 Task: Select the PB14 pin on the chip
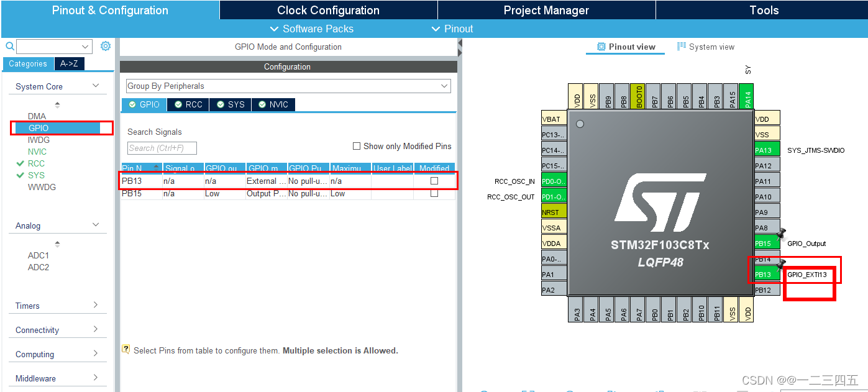click(x=767, y=258)
